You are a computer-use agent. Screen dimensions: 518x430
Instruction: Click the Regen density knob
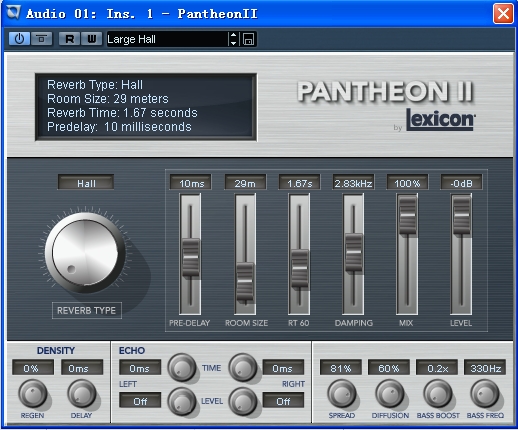click(x=33, y=394)
